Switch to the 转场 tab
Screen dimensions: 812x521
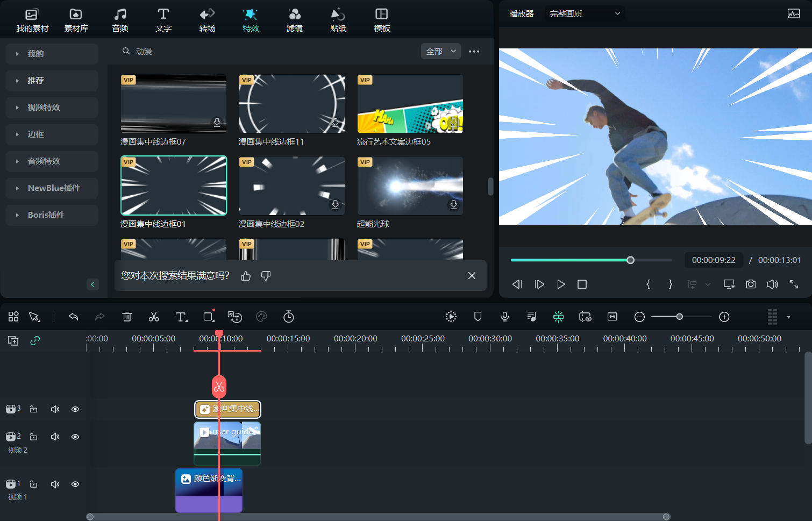tap(207, 20)
